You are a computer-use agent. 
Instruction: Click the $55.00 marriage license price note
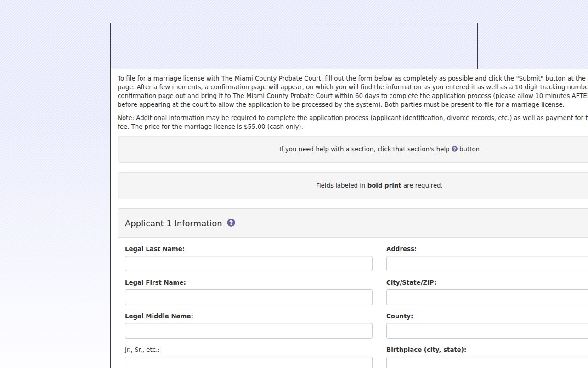217,126
